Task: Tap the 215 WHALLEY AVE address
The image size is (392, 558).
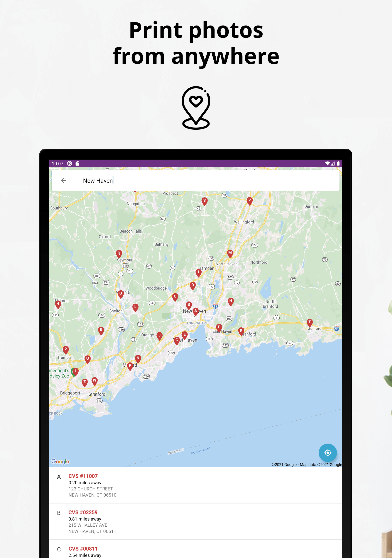Action: click(x=88, y=525)
